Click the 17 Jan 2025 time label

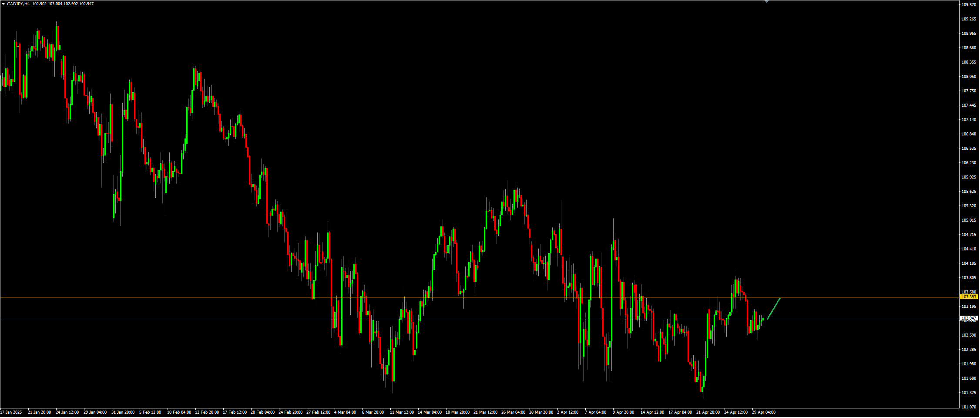coord(11,412)
